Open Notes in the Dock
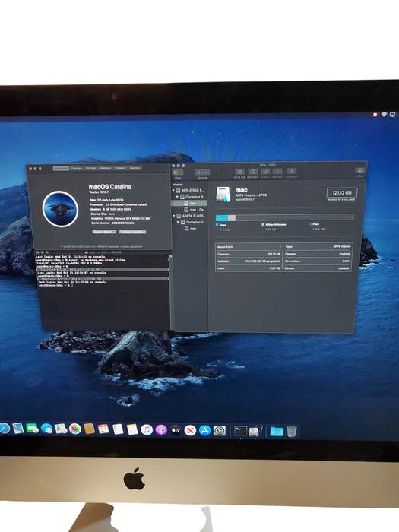 tap(132, 429)
